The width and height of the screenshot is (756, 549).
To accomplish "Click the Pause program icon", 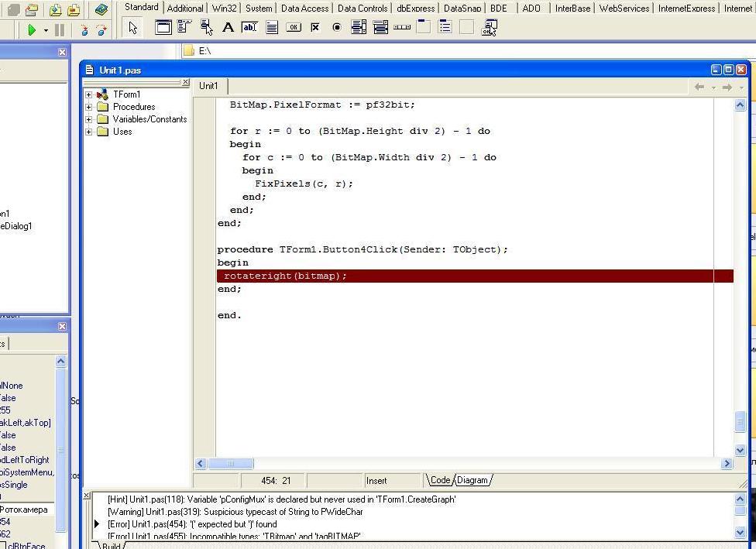I will tap(59, 30).
